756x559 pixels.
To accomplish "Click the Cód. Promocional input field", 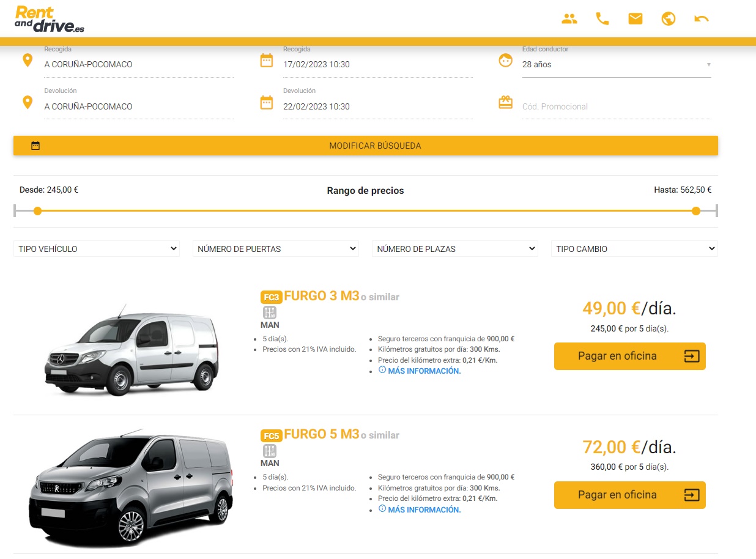I will point(616,106).
